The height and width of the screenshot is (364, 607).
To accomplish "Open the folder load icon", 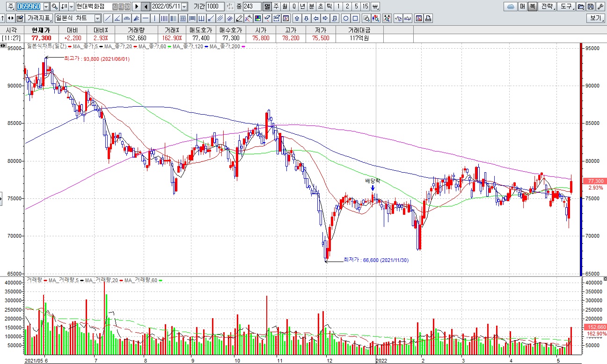I will 581,7.
